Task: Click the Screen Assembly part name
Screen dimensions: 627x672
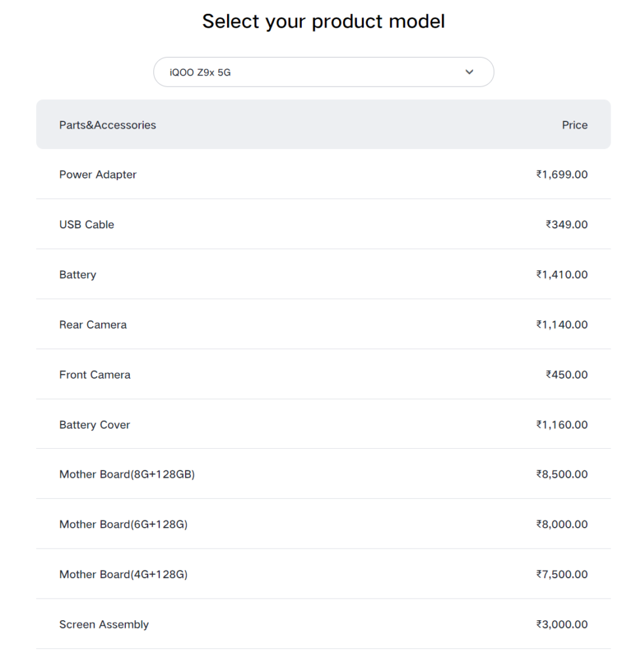Action: pos(104,624)
